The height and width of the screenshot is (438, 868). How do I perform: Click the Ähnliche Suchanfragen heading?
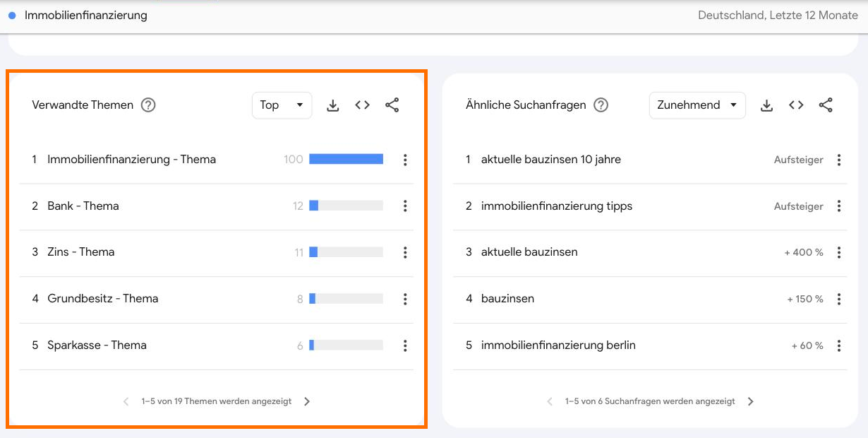coord(526,105)
